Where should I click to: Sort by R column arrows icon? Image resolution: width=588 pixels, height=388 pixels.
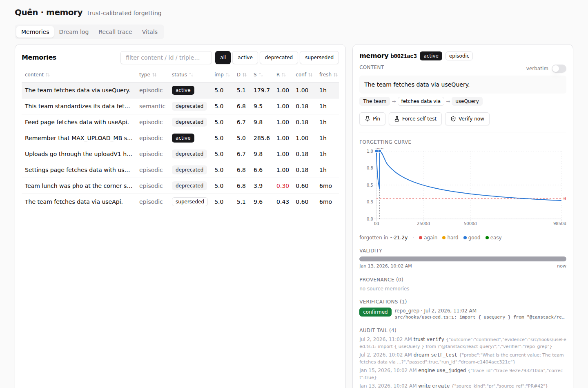tap(284, 75)
